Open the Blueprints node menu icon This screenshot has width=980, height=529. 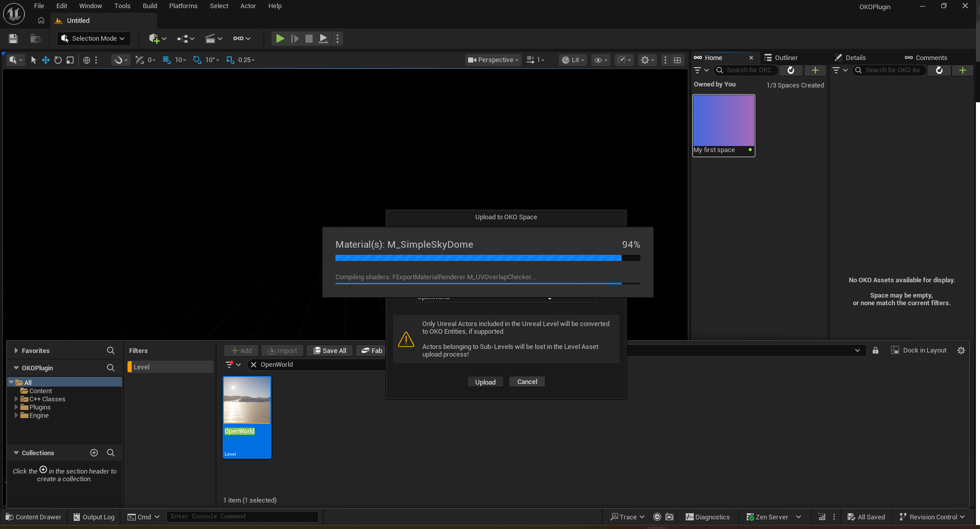[186, 39]
